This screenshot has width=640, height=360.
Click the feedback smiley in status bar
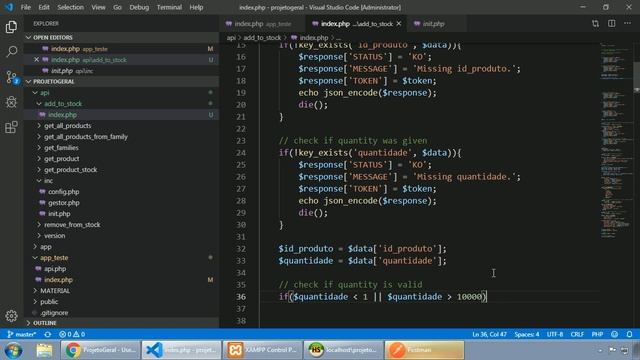click(x=614, y=334)
